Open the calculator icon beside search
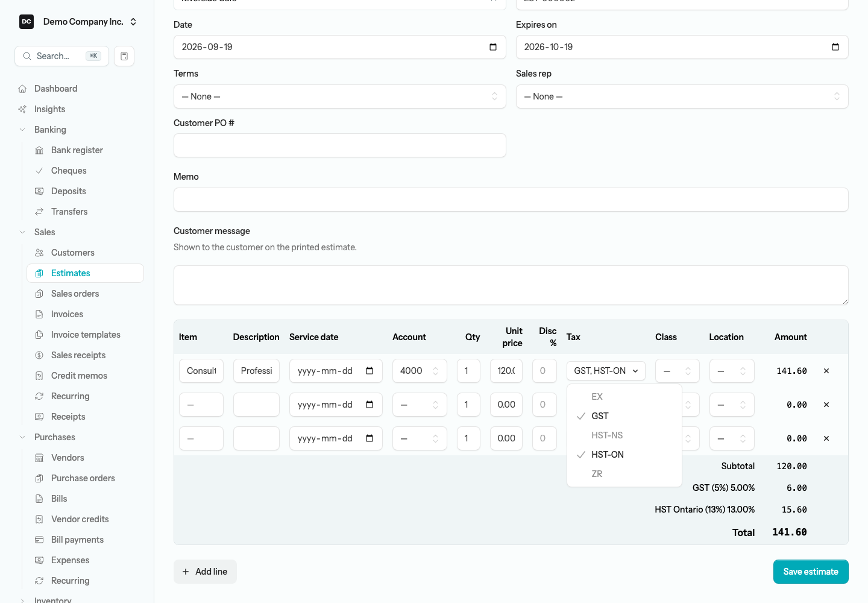 [x=124, y=56]
